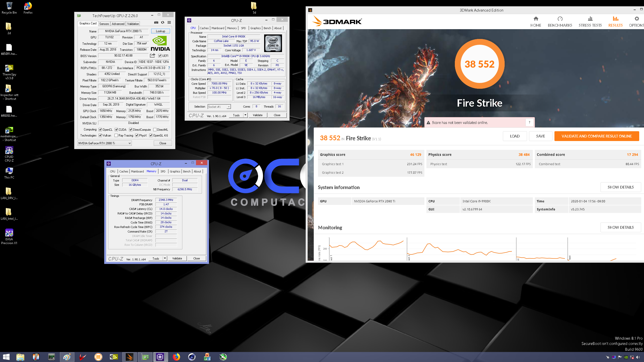Open Bench tab in top CPU-Z window
The image size is (644, 362).
click(x=267, y=28)
